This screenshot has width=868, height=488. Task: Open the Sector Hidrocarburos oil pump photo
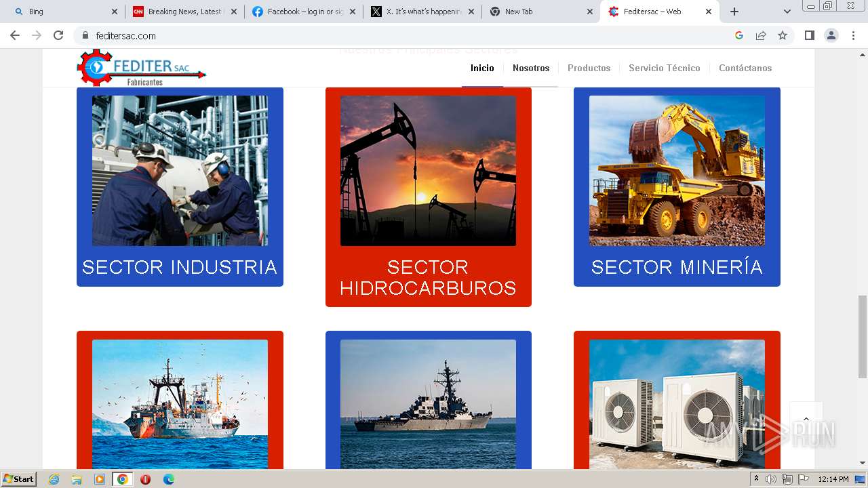(x=428, y=170)
